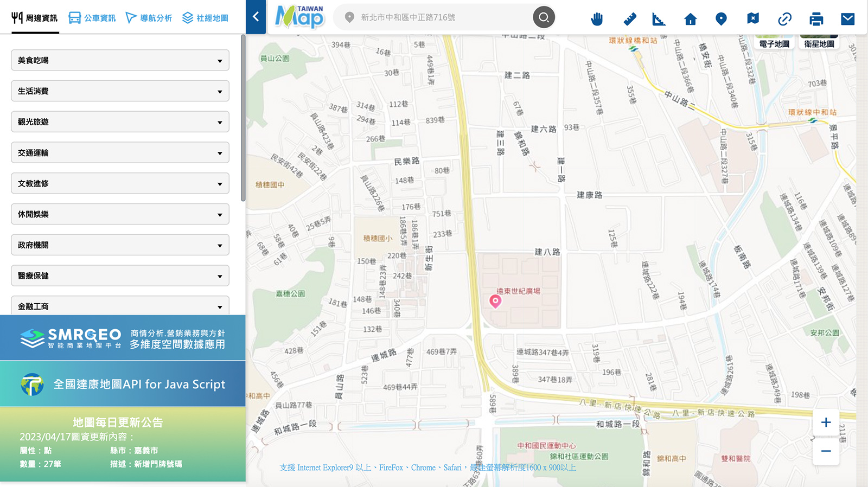Open the mail envelope icon
868x487 pixels.
pyautogui.click(x=847, y=19)
